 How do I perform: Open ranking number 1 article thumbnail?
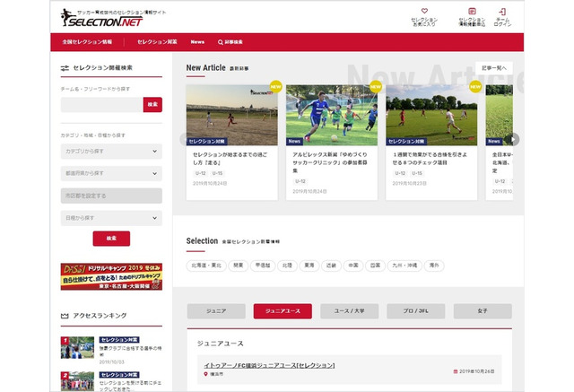click(77, 347)
